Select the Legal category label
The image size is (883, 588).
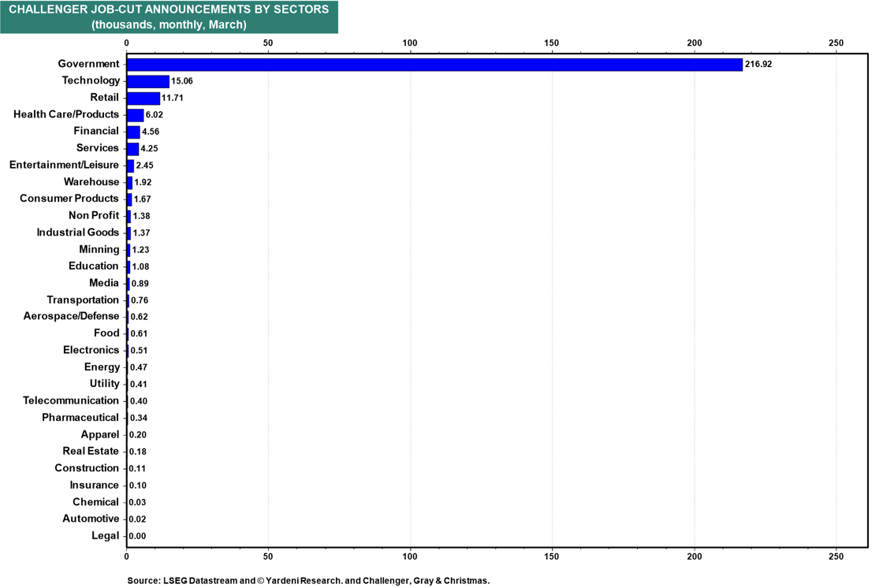tap(105, 535)
